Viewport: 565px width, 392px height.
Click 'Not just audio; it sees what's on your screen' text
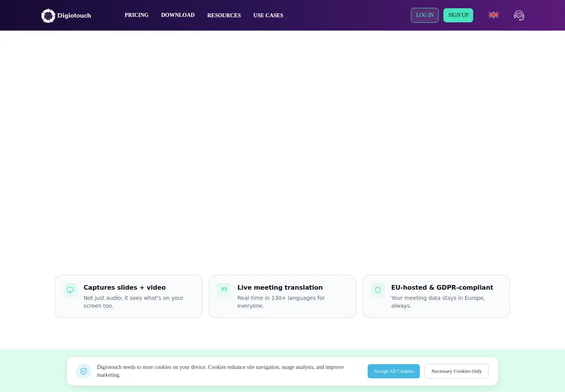133,302
